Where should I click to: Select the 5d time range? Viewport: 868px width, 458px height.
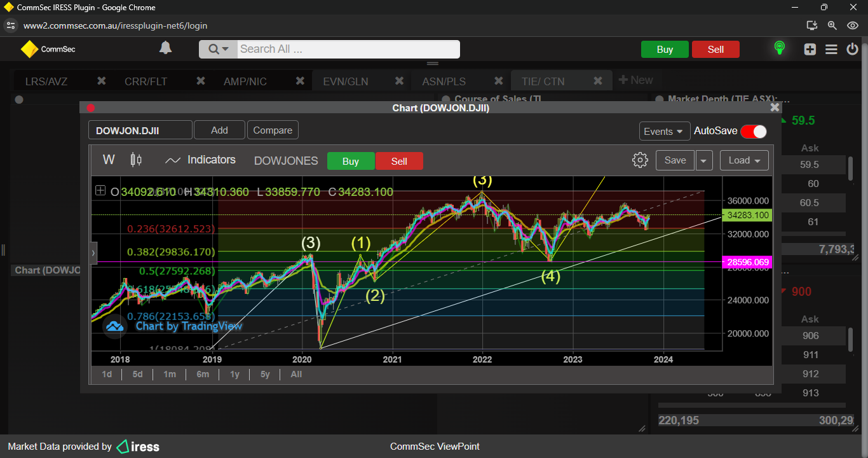pos(137,374)
